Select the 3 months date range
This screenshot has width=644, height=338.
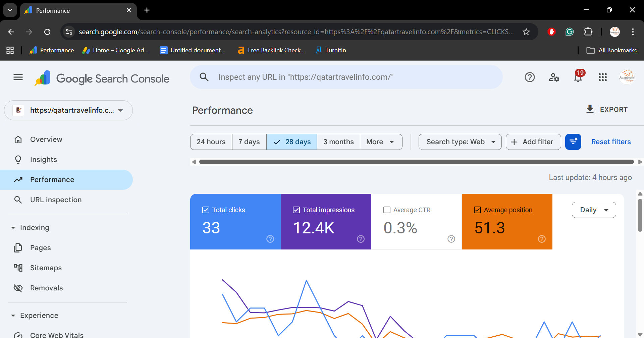(338, 142)
